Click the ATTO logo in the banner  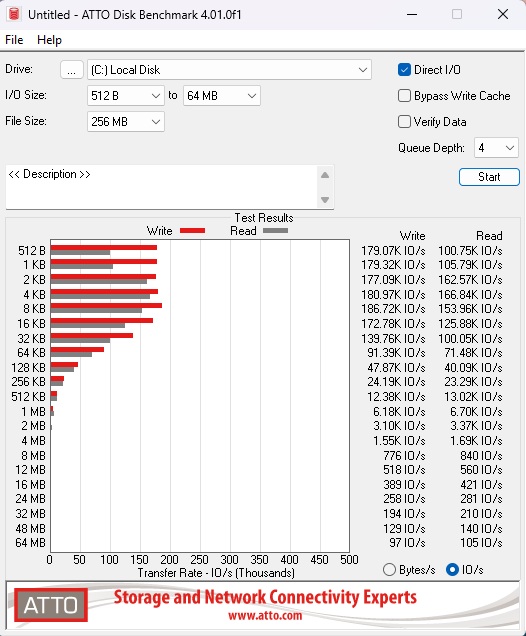point(51,605)
